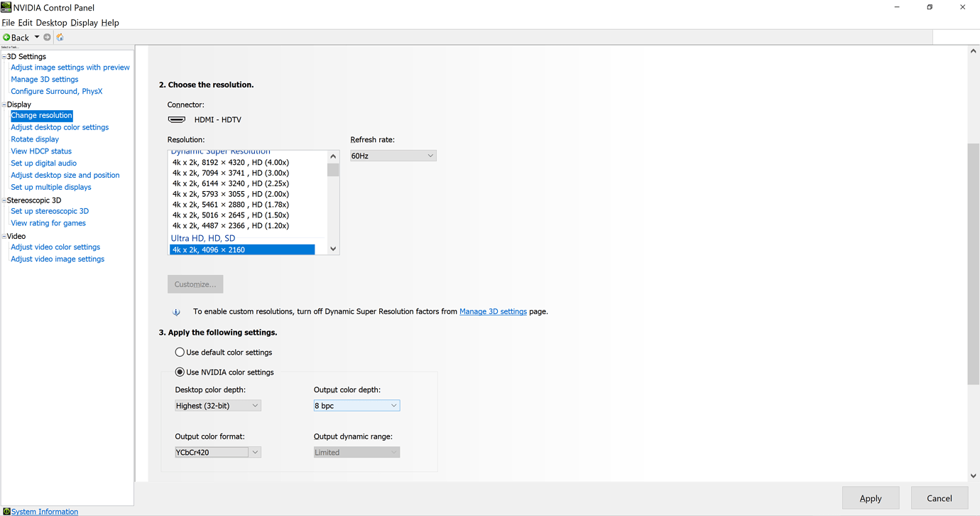980x516 pixels.
Task: Open Desktop color depth dropdown
Action: pos(218,406)
